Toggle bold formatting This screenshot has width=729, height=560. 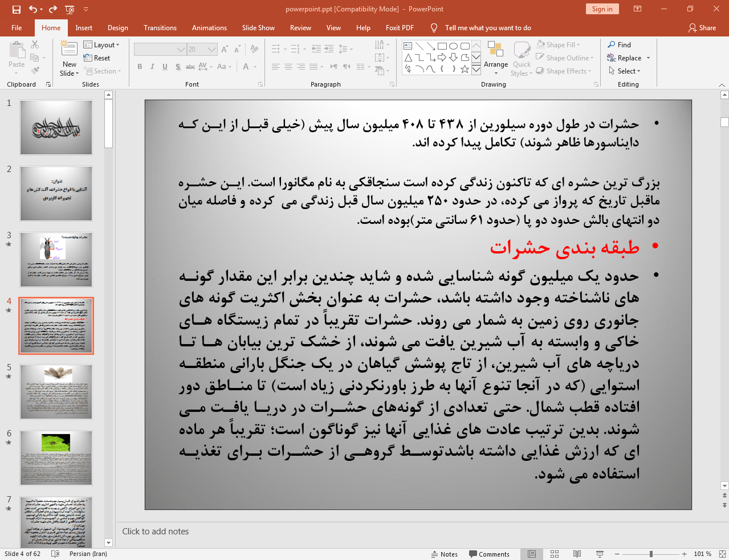click(140, 67)
